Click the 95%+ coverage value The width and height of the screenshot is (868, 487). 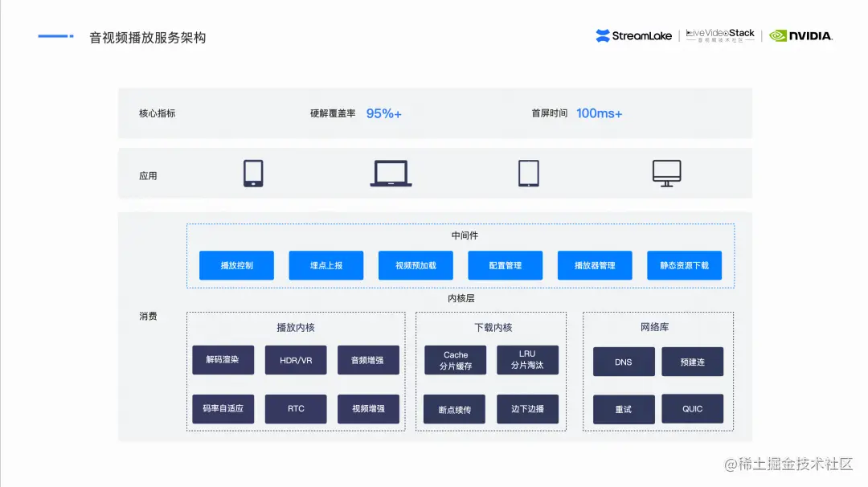tap(384, 113)
